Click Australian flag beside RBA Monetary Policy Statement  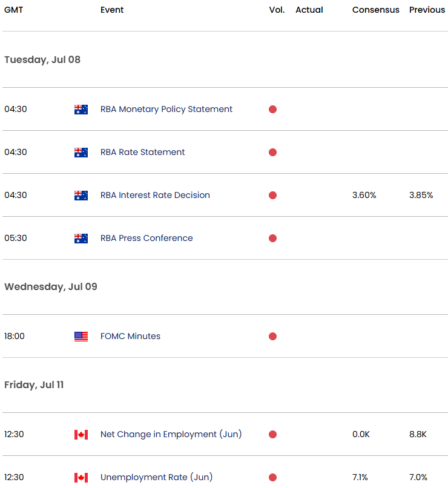click(x=81, y=110)
